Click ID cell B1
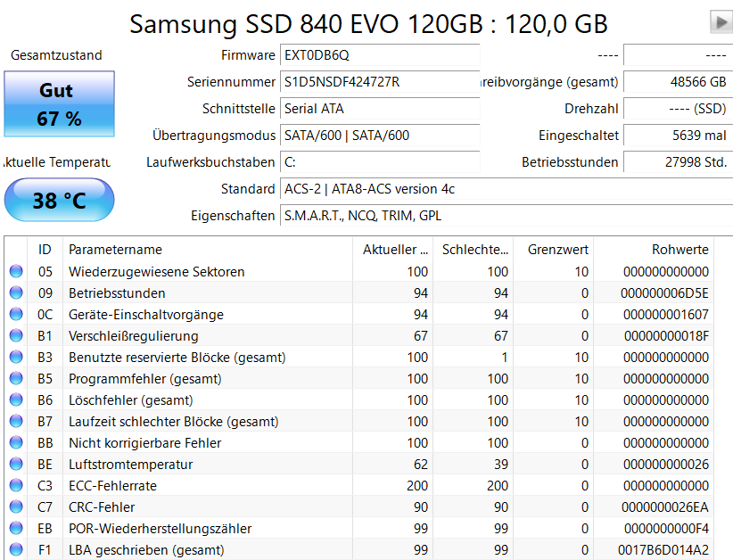Viewport: 733px width, 560px height. pyautogui.click(x=45, y=336)
